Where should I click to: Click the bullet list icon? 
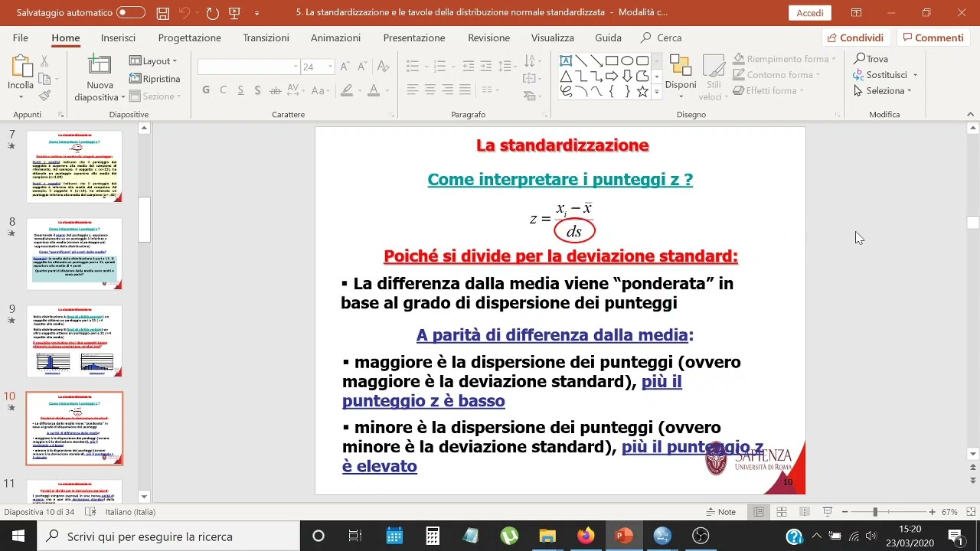click(x=413, y=66)
